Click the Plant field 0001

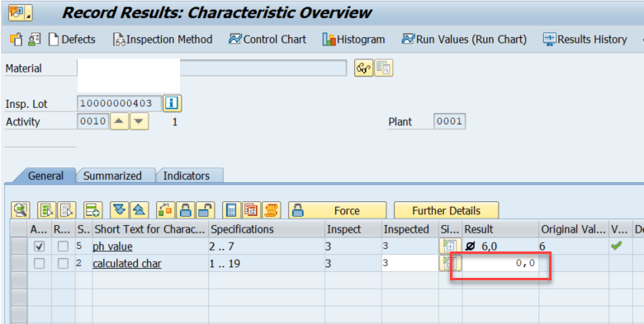pyautogui.click(x=449, y=121)
